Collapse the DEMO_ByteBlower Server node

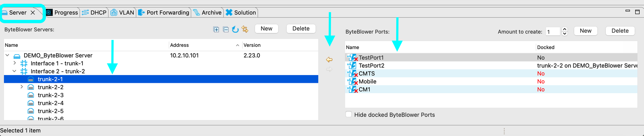pos(7,55)
